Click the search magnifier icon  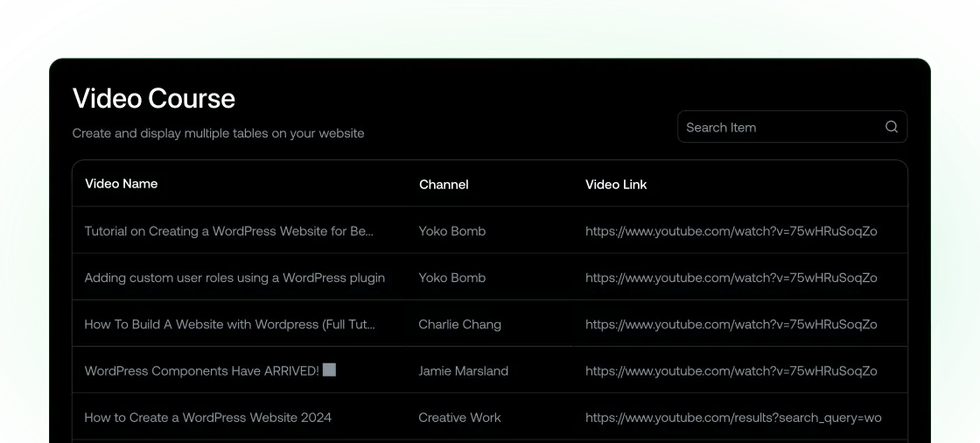pyautogui.click(x=892, y=127)
